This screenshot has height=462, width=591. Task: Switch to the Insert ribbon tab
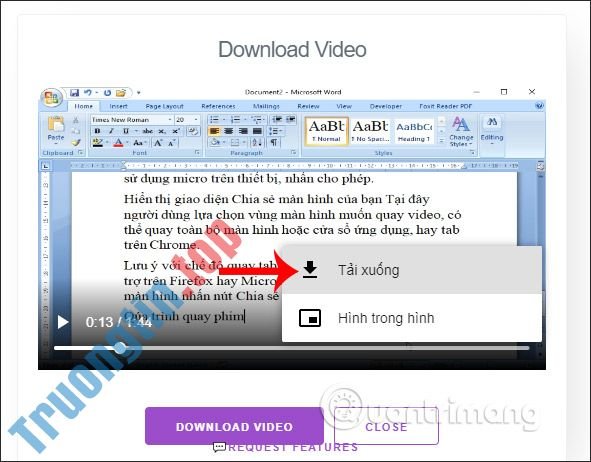click(x=118, y=106)
